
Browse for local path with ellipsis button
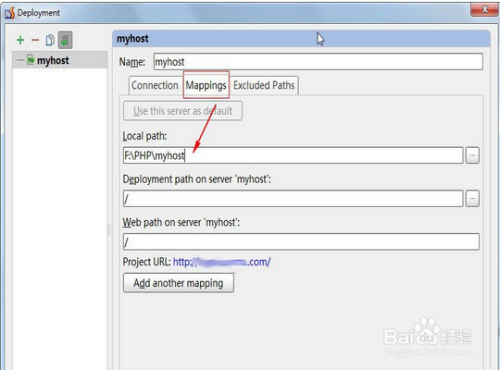pos(472,155)
